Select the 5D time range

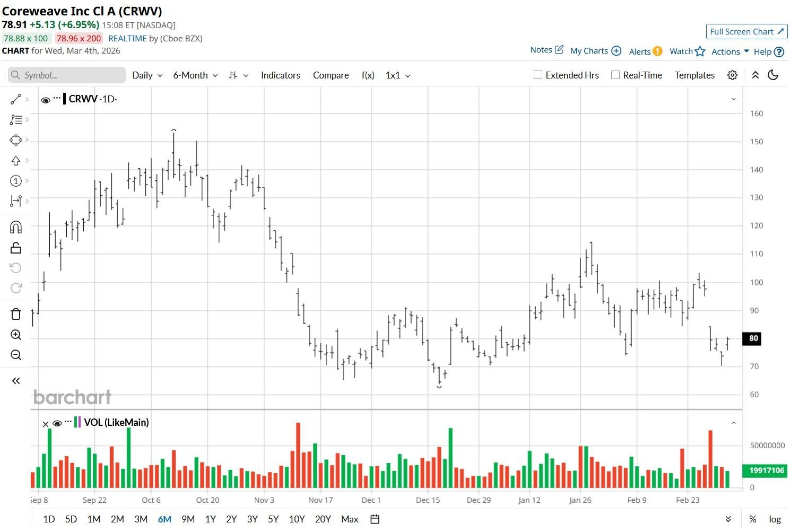pyautogui.click(x=71, y=519)
